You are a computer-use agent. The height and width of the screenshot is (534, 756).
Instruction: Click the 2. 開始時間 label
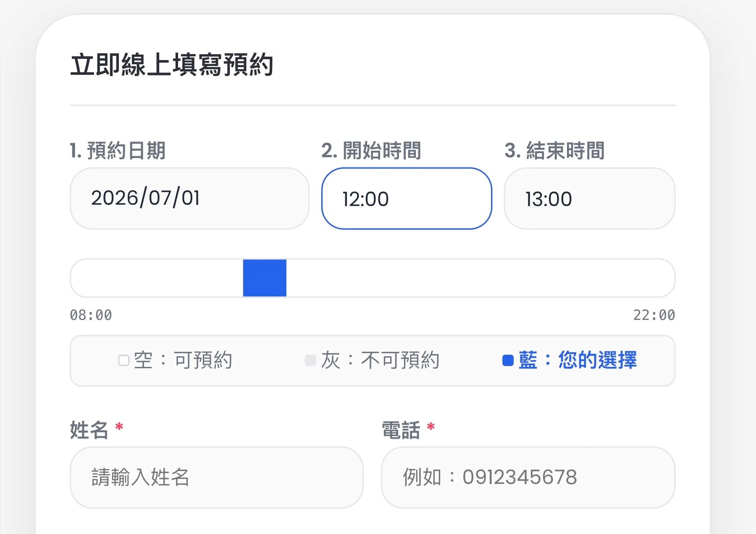(x=371, y=150)
